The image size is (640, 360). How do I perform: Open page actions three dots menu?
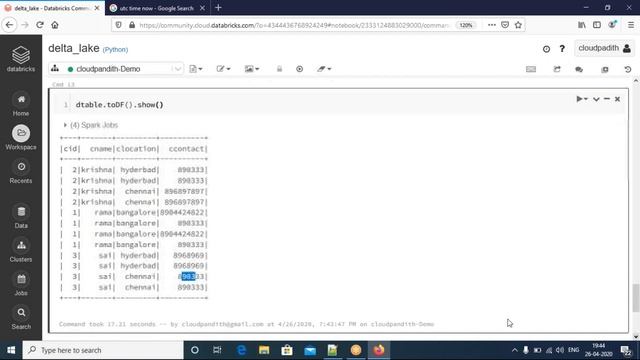coord(492,25)
